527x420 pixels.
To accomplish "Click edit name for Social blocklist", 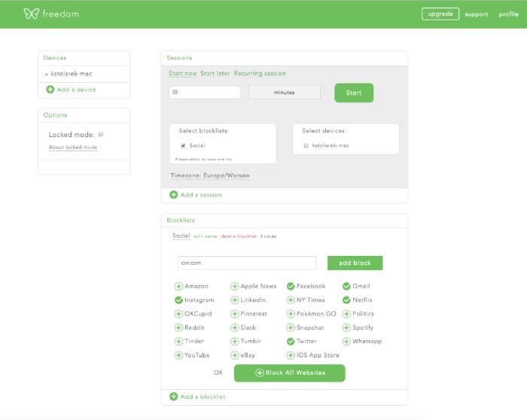I will pos(206,236).
